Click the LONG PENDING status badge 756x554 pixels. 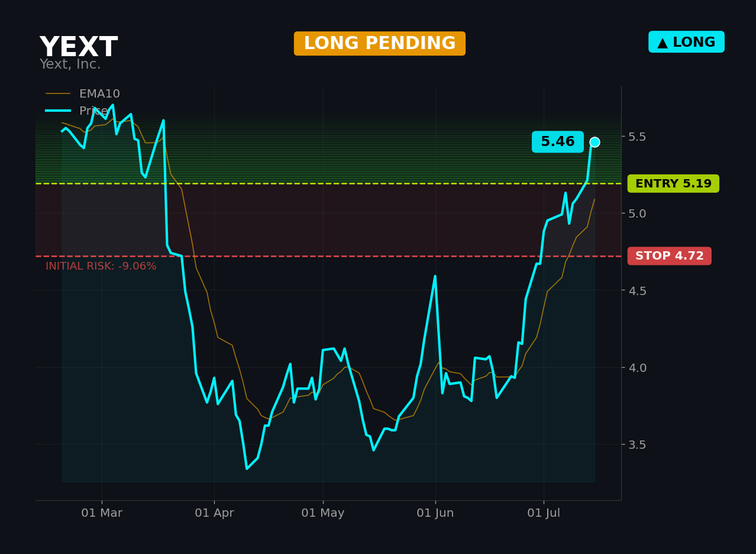(x=380, y=44)
